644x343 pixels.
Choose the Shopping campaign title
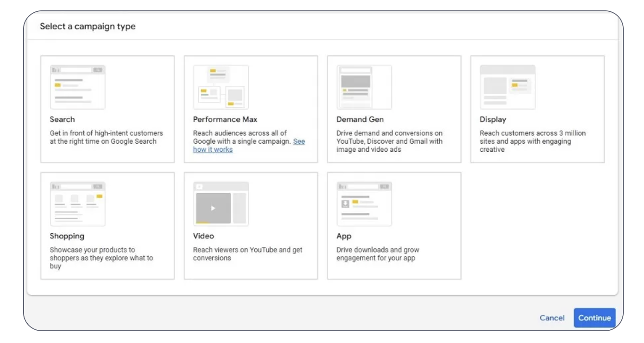tap(67, 236)
